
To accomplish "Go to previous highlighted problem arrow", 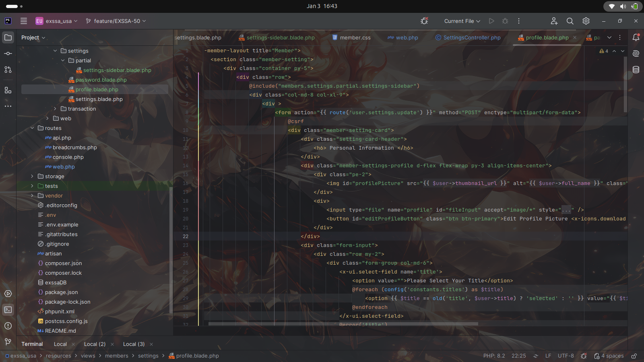I will (614, 51).
